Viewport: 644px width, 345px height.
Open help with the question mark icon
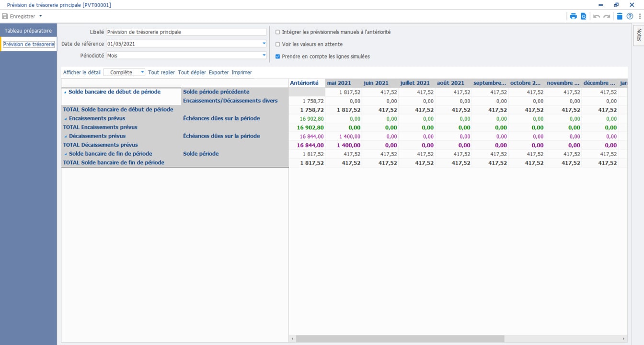630,16
